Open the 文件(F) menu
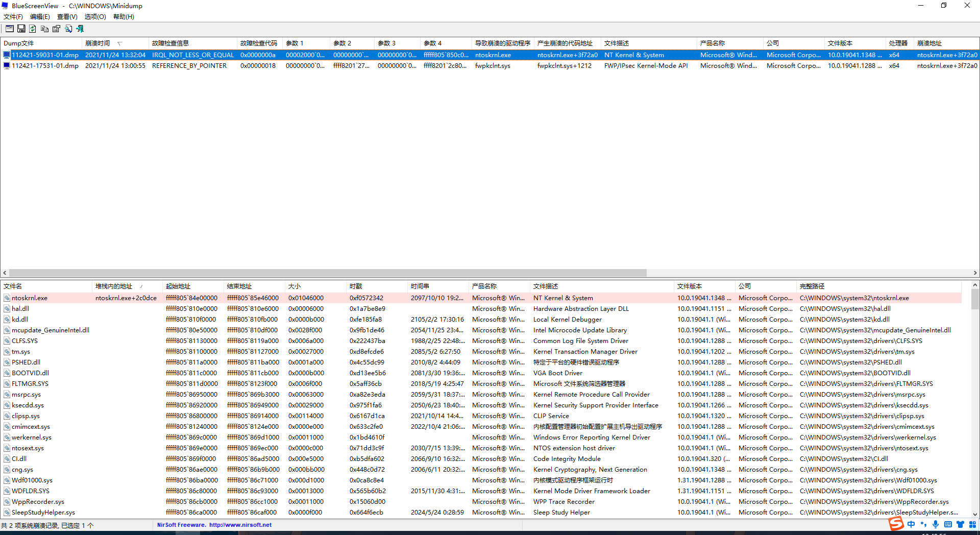The width and height of the screenshot is (980, 535). click(x=13, y=17)
